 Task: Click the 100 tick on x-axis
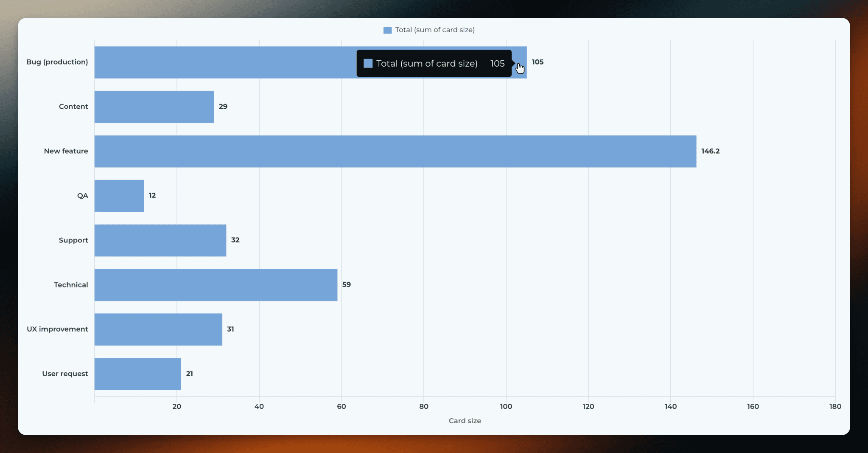pyautogui.click(x=506, y=406)
